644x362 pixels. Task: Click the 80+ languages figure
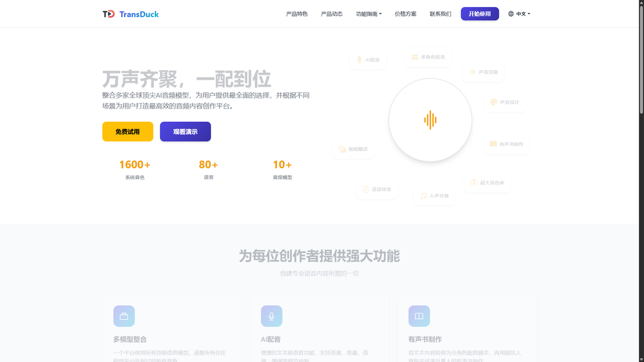coord(208,165)
